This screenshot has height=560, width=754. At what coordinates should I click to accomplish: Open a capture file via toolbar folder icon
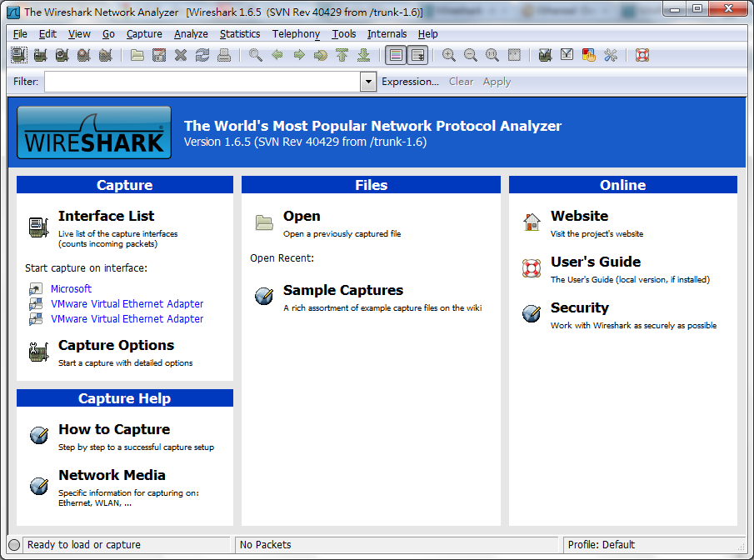(x=137, y=55)
